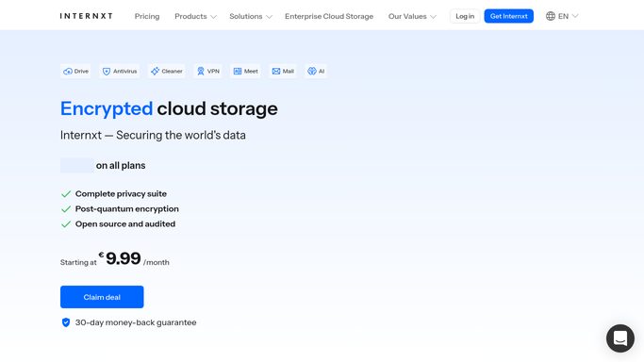Open the chat support widget

(x=620, y=338)
